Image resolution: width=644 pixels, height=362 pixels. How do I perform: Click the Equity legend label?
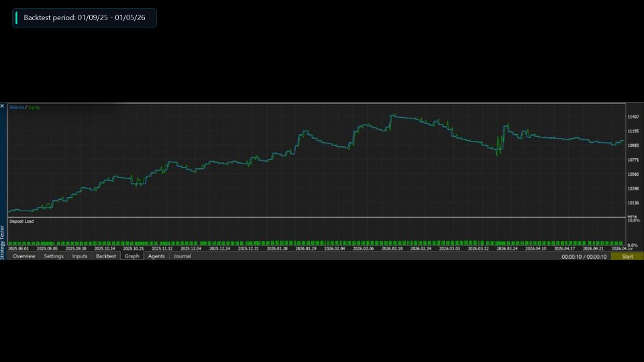coord(34,107)
